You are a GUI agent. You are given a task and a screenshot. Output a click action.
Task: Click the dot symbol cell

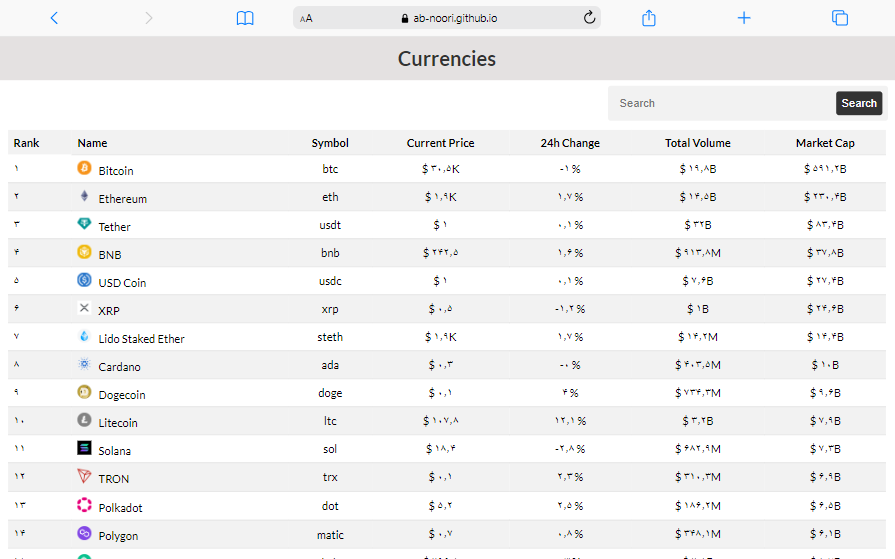point(330,506)
